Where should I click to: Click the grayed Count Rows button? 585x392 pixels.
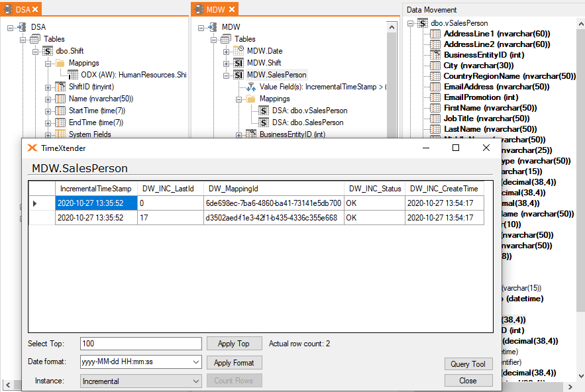234,381
